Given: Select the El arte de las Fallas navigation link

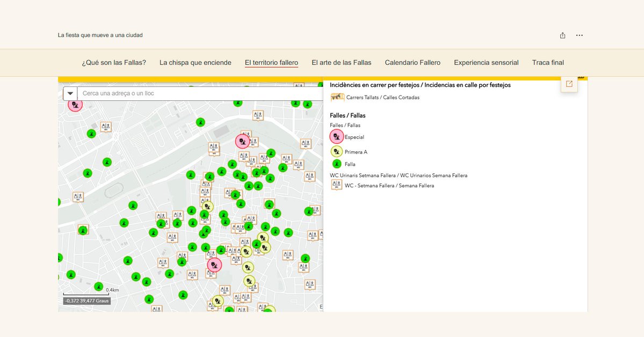Looking at the screenshot, I should coord(341,62).
